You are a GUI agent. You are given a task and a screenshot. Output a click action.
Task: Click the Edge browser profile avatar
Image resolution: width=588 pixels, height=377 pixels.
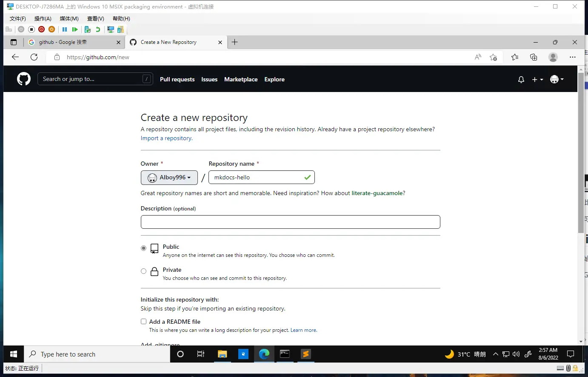(x=553, y=57)
